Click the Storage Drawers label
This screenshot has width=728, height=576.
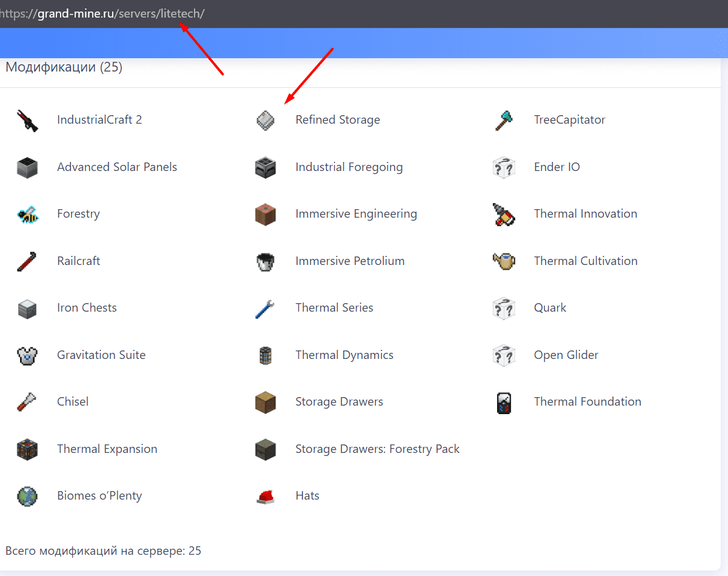[x=339, y=402]
